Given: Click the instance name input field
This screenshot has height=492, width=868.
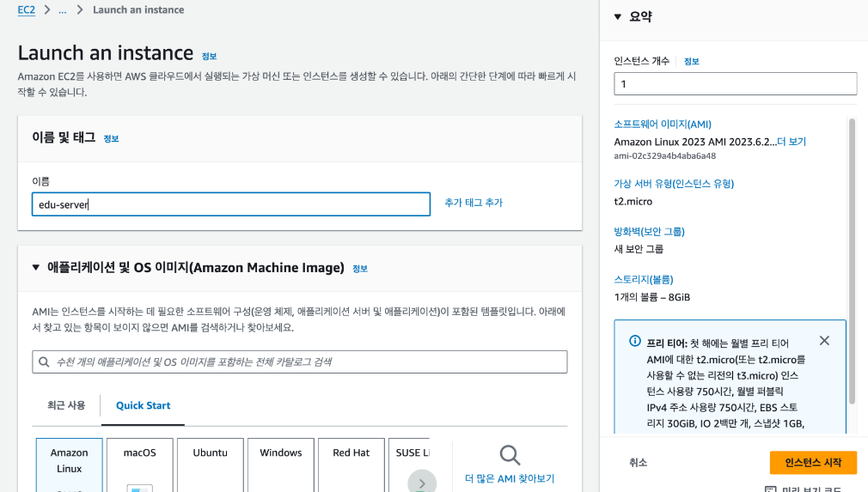Looking at the screenshot, I should tap(231, 204).
